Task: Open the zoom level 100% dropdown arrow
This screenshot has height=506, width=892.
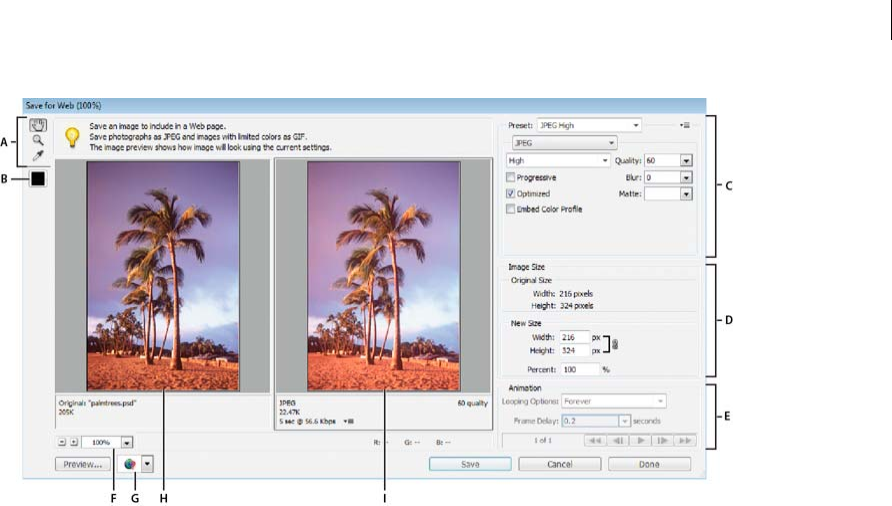Action: (x=126, y=442)
